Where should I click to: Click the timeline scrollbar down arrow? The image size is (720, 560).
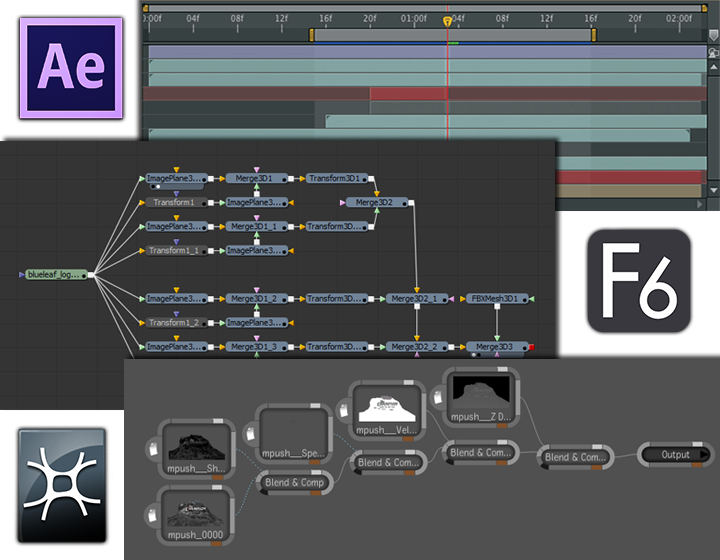(713, 189)
